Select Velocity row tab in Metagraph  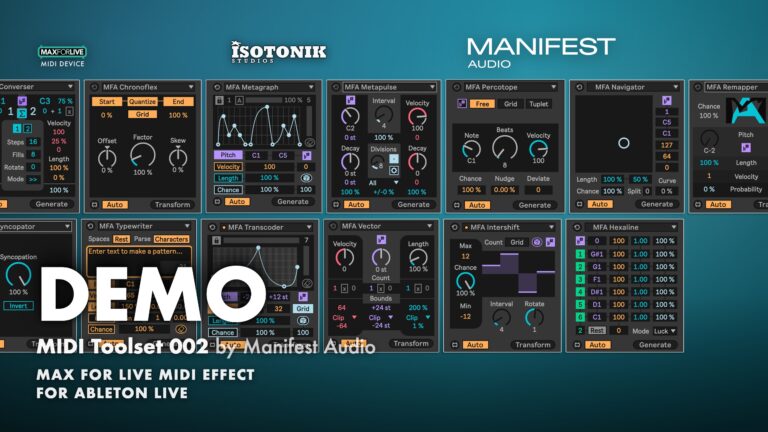(228, 167)
